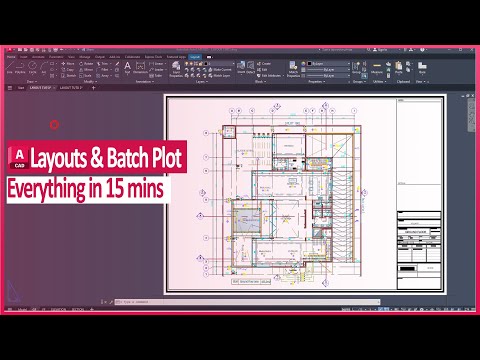Expand the Properties panel title
Viewport: 480px width, 360px height.
click(316, 81)
